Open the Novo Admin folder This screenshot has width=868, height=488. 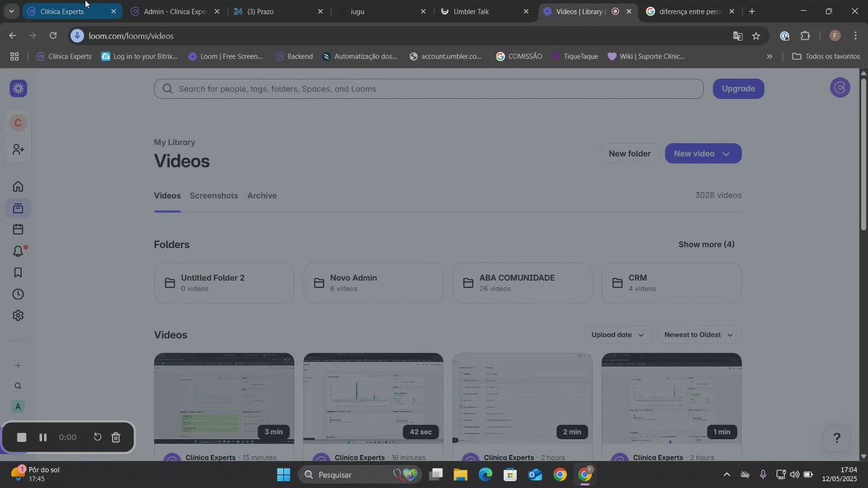point(373,283)
